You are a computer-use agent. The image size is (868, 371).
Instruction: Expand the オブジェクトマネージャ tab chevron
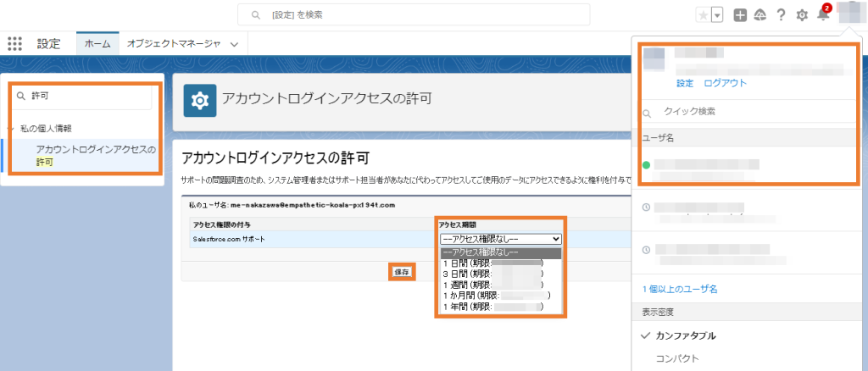click(x=234, y=44)
